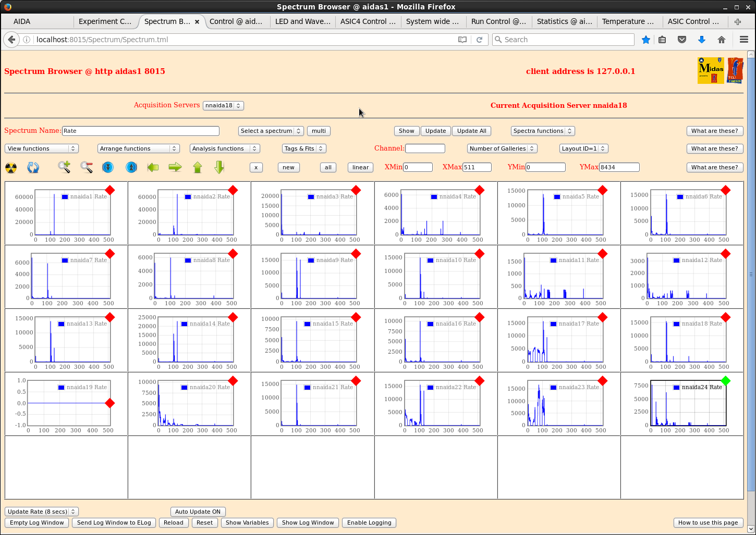This screenshot has height=535, width=756.
Task: Open the Layout ID=1 dropdown
Action: (x=584, y=148)
